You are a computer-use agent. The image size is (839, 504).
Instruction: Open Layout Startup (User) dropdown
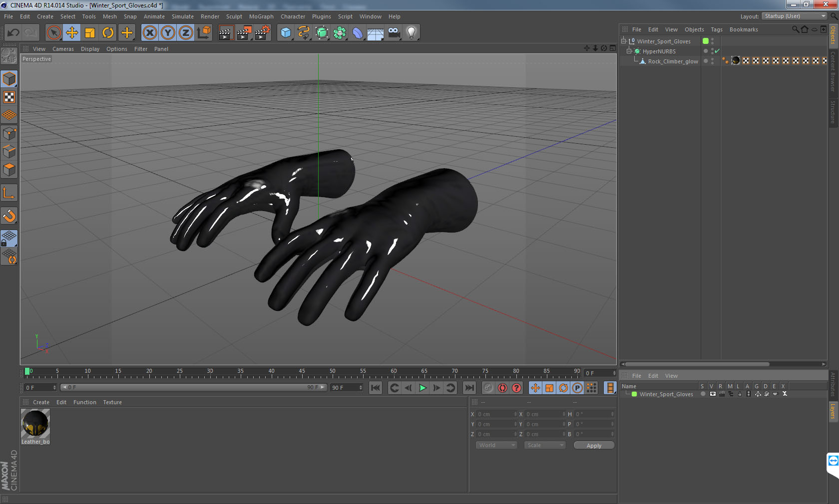(x=795, y=16)
